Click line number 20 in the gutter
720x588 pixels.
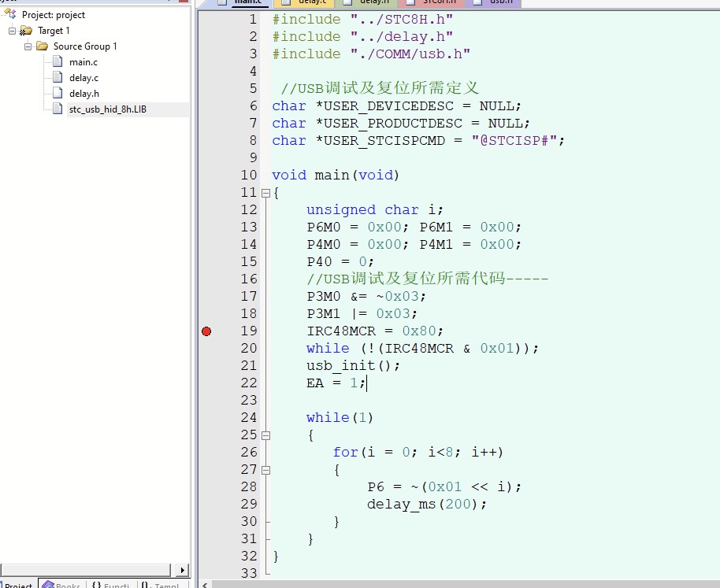(249, 348)
